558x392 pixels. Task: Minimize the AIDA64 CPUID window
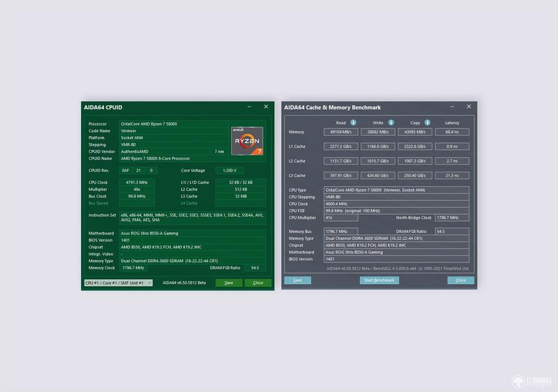point(249,107)
